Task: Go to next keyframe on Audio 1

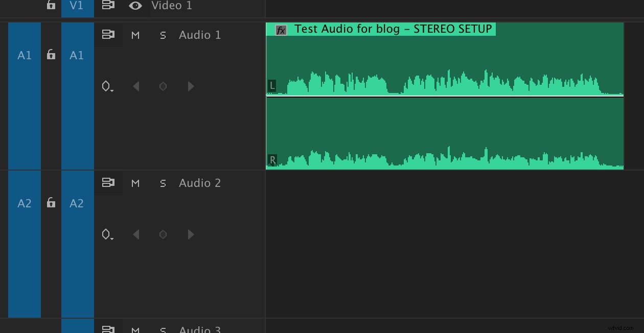Action: [x=191, y=86]
